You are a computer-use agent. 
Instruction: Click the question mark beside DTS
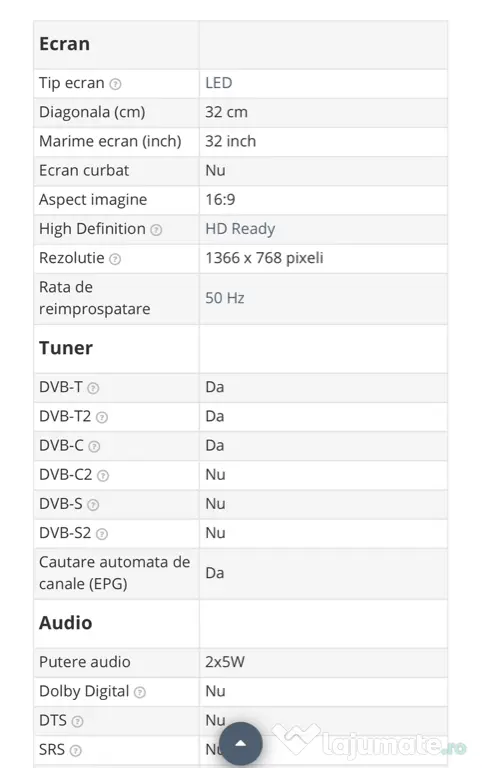[77, 721]
